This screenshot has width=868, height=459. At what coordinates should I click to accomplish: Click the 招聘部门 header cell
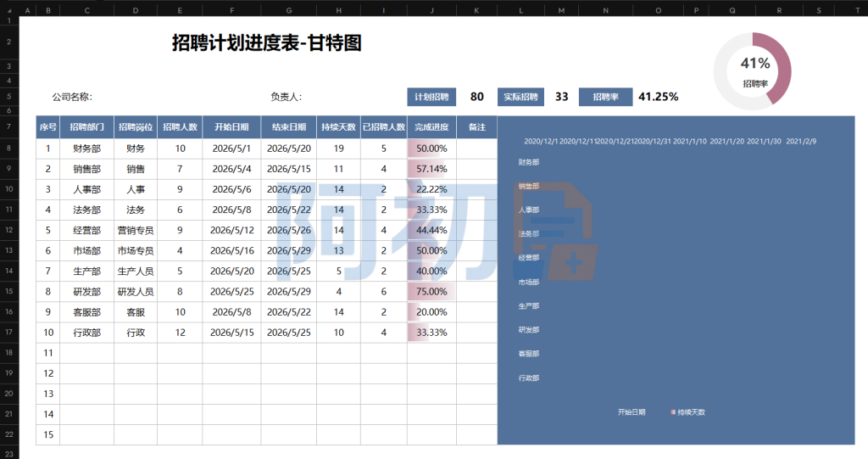87,127
